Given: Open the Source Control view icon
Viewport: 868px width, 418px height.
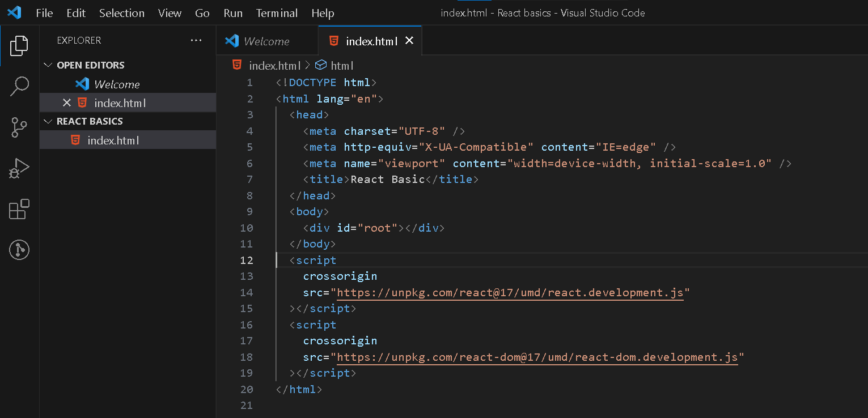Looking at the screenshot, I should 19,127.
